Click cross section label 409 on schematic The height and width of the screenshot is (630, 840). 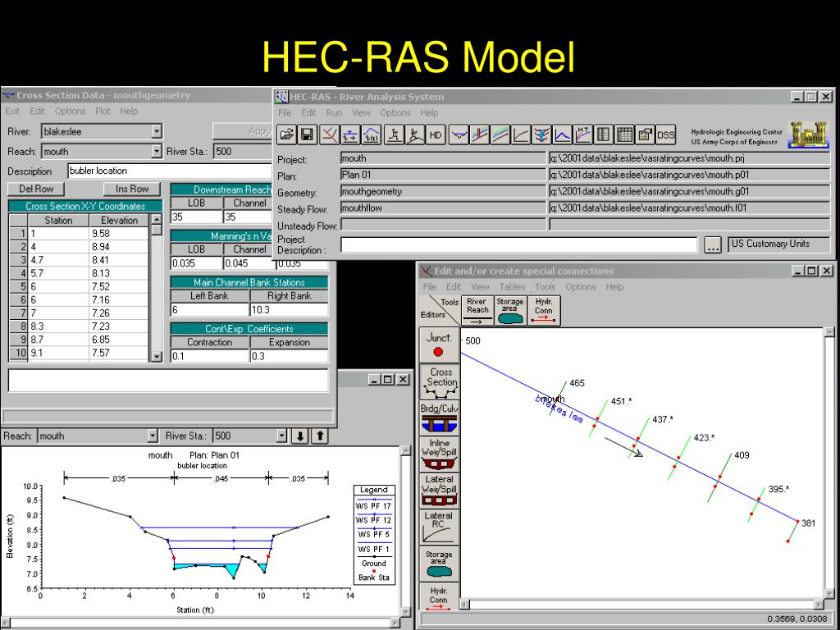tap(742, 455)
